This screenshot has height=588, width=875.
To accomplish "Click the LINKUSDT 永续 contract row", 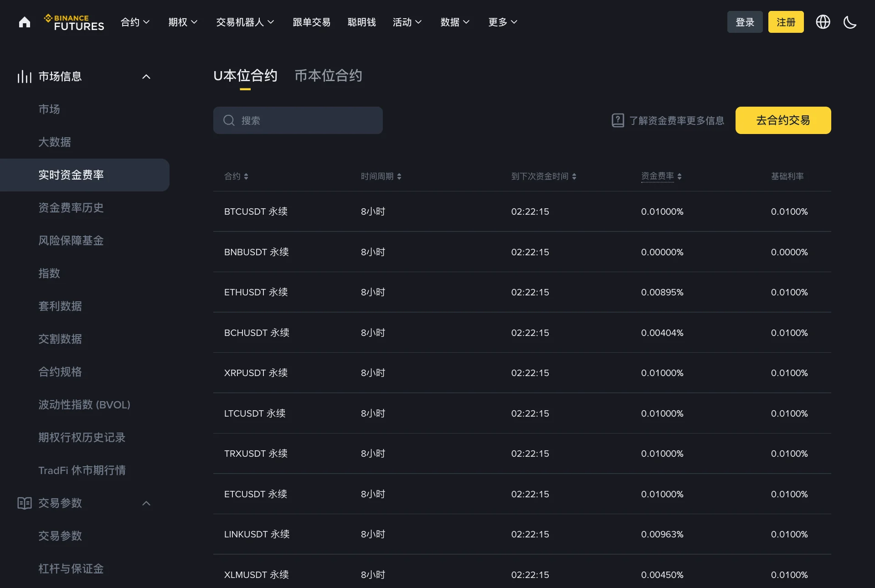I will pyautogui.click(x=522, y=534).
